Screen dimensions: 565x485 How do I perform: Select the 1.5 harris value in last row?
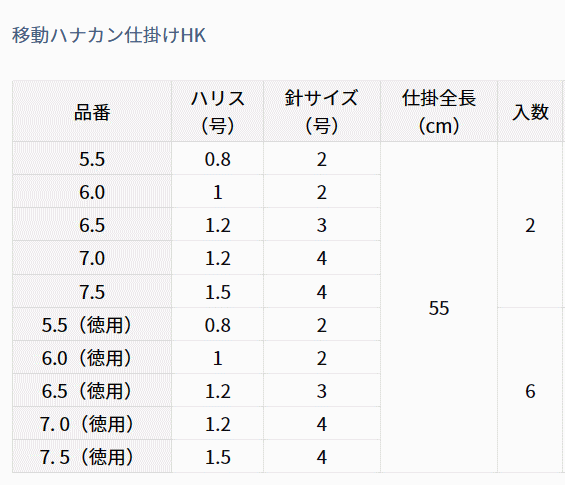tap(218, 457)
